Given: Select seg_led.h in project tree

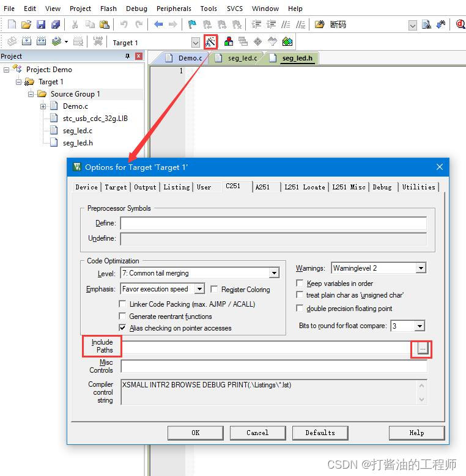Looking at the screenshot, I should coord(78,143).
